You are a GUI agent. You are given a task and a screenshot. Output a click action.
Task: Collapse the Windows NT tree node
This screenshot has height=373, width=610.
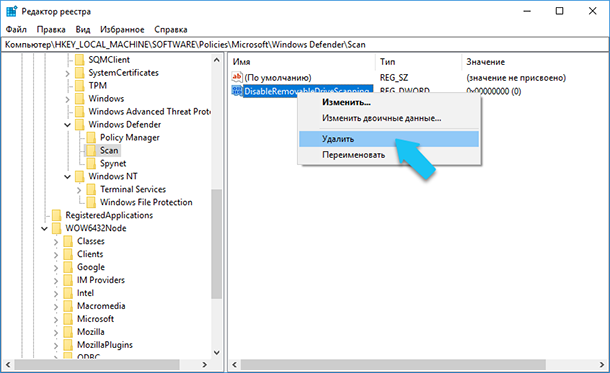[x=67, y=177]
